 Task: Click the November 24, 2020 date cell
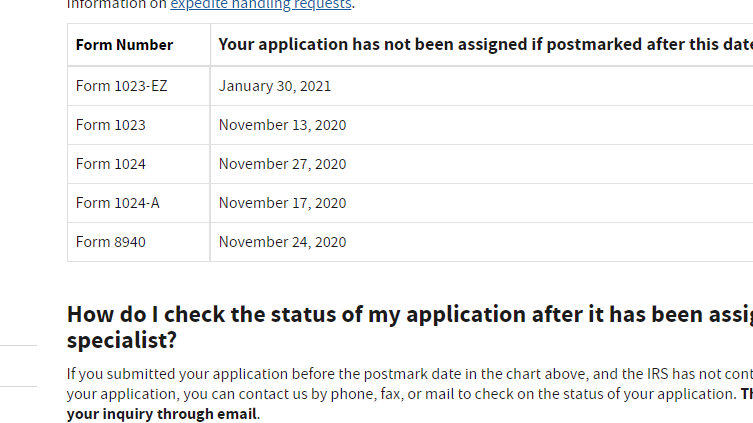tap(282, 242)
